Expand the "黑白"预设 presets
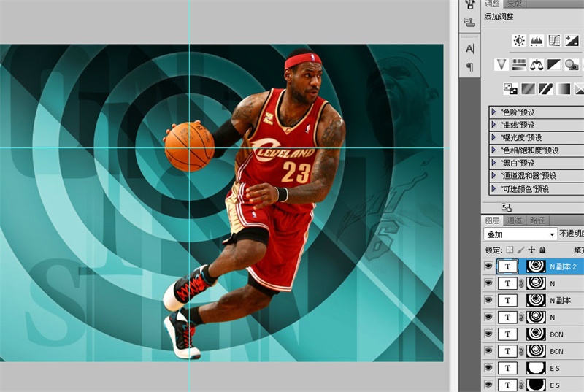 (x=494, y=163)
